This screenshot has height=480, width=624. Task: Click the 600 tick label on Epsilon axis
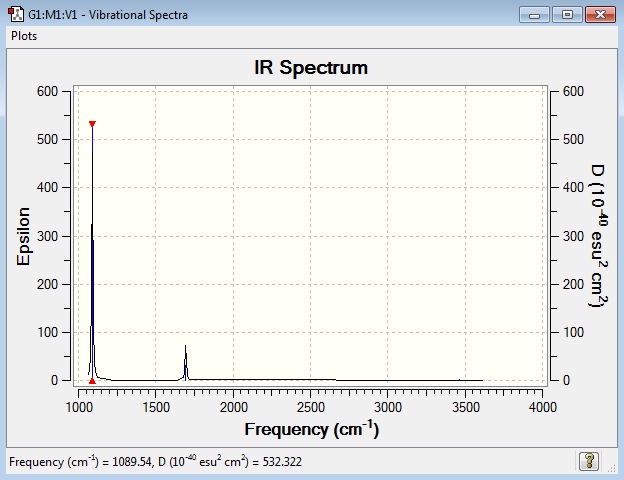coord(47,91)
